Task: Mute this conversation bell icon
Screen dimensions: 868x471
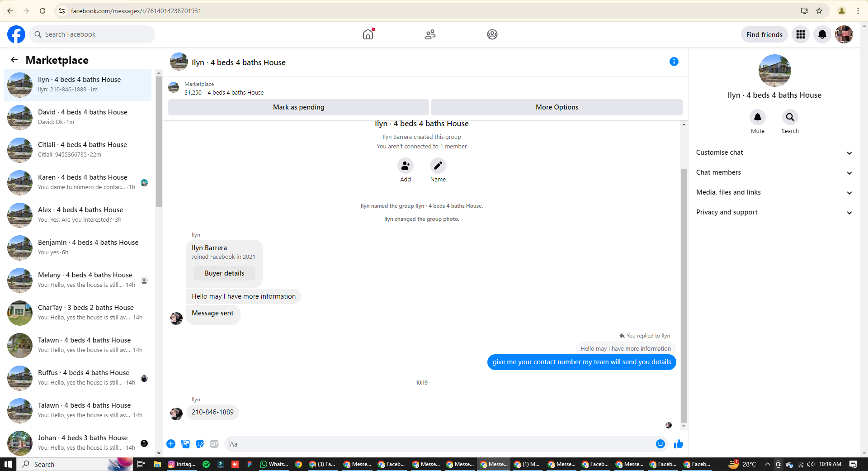Action: [x=758, y=117]
